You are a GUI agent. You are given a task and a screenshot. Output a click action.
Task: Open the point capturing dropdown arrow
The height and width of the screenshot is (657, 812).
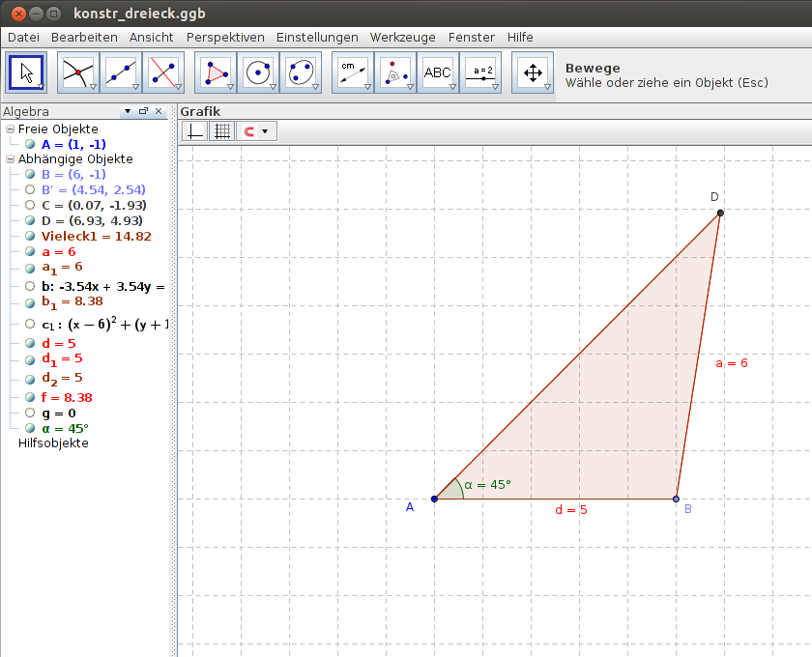pos(265,131)
